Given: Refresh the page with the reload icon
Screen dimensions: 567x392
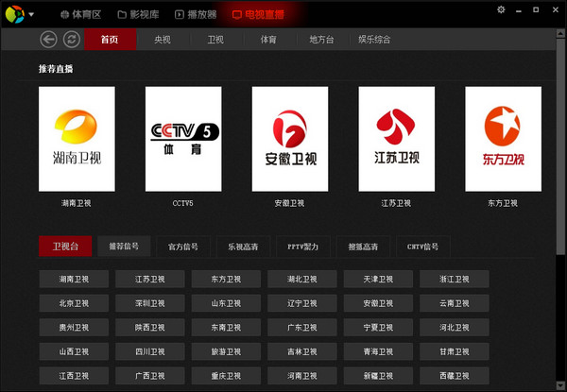Looking at the screenshot, I should [x=72, y=40].
